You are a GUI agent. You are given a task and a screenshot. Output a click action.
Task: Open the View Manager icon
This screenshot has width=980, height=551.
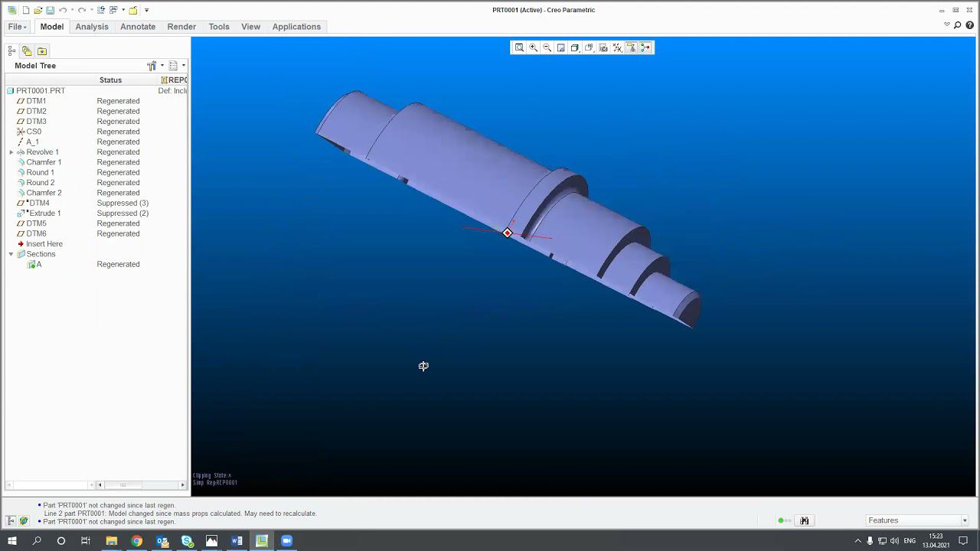pos(603,47)
